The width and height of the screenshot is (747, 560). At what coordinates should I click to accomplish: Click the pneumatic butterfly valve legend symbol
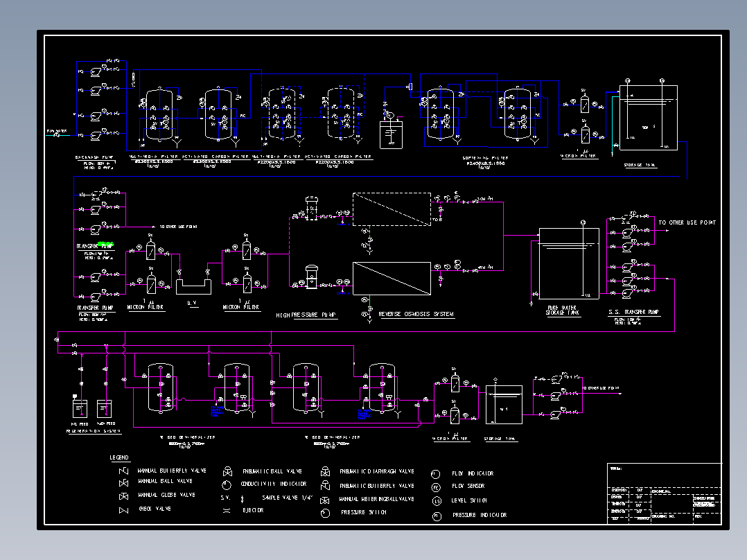[326, 485]
